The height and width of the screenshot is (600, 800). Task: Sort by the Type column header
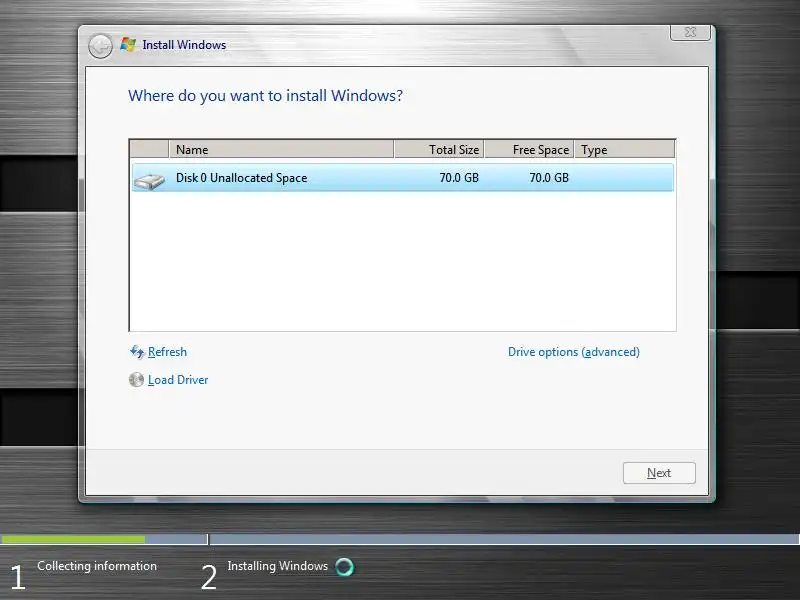624,149
